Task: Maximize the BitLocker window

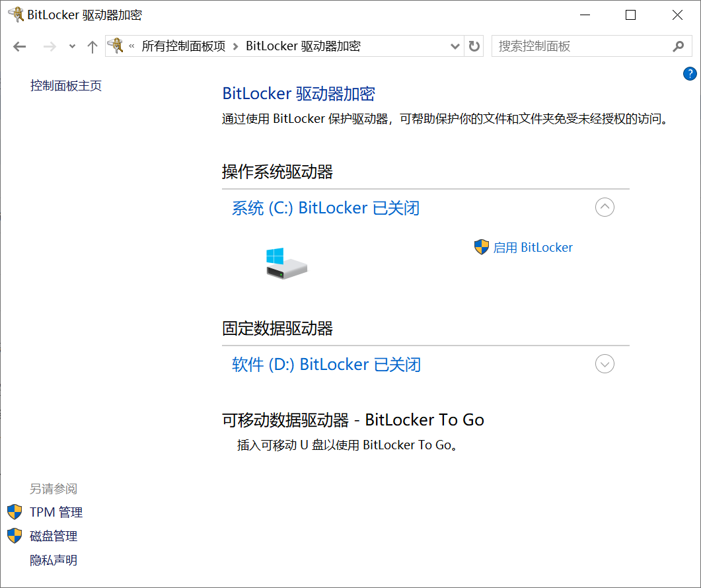Action: [x=630, y=15]
